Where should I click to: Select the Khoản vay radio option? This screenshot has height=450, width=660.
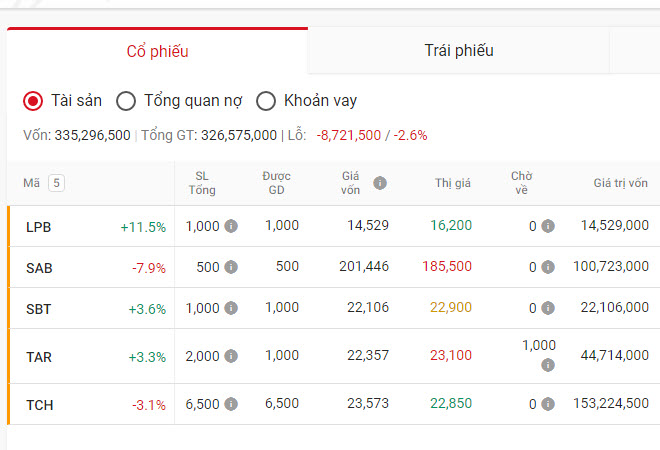[x=266, y=100]
